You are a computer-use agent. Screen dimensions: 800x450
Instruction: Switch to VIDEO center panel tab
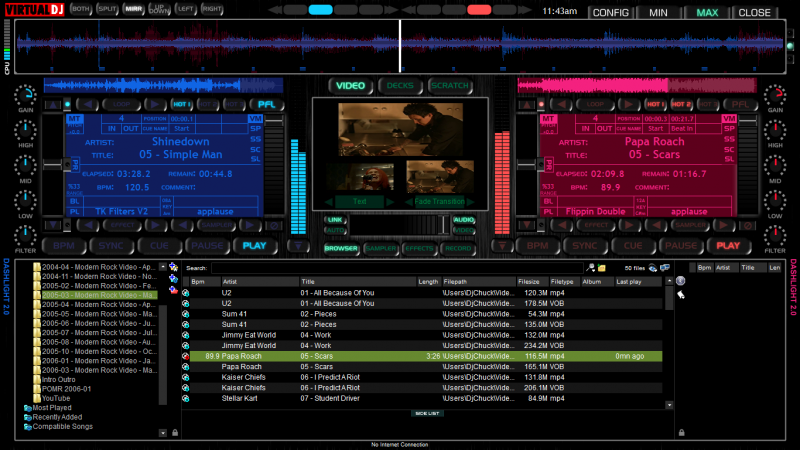click(x=351, y=86)
